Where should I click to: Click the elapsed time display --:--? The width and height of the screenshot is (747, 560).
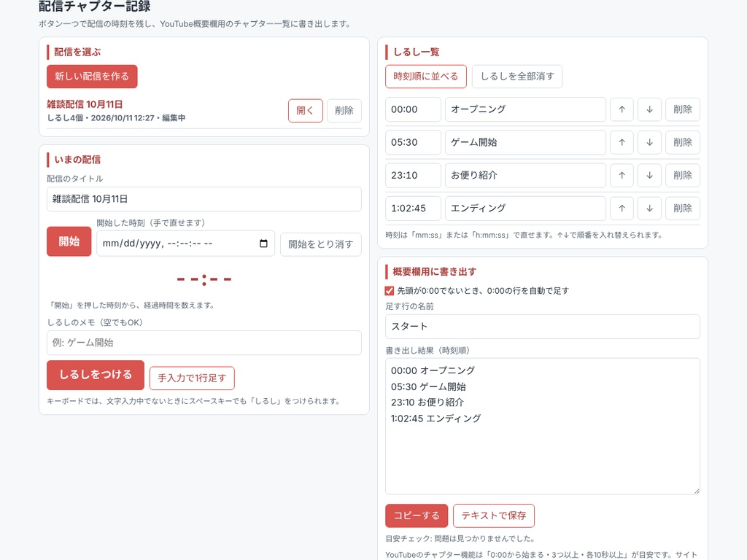(x=204, y=279)
